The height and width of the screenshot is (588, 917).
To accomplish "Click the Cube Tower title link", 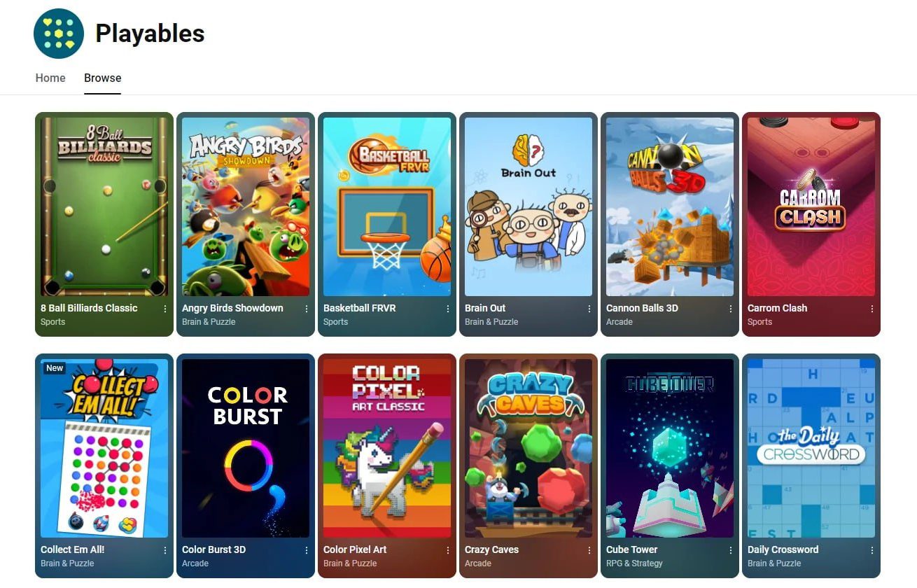I will tap(632, 549).
